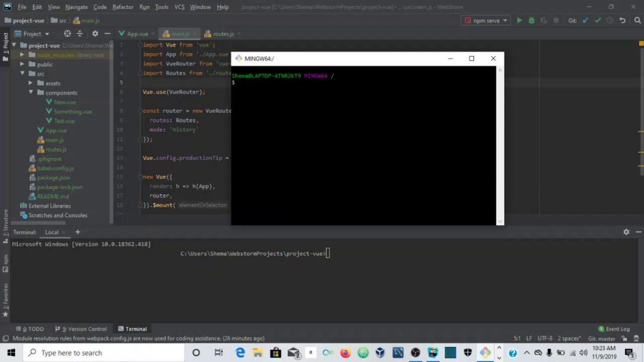Hide the Terminal panel
The image size is (644, 362).
(638, 232)
